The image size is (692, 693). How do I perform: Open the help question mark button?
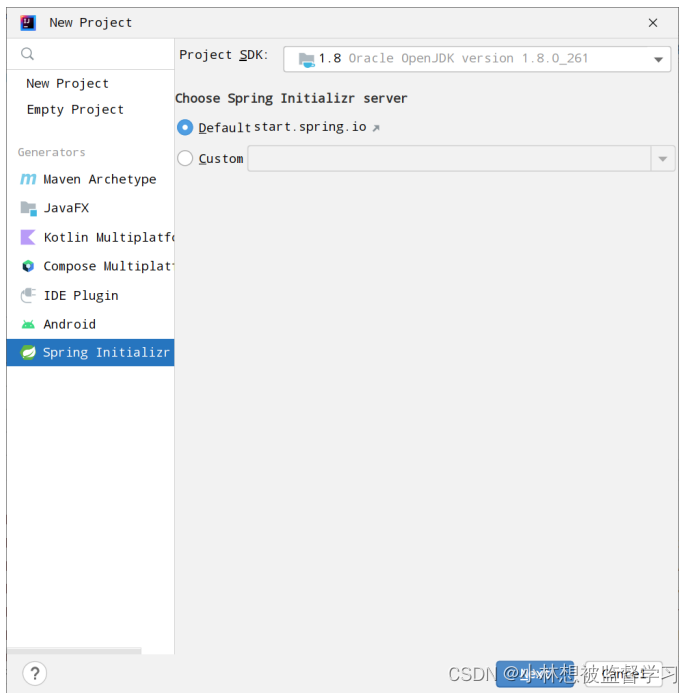pos(35,674)
